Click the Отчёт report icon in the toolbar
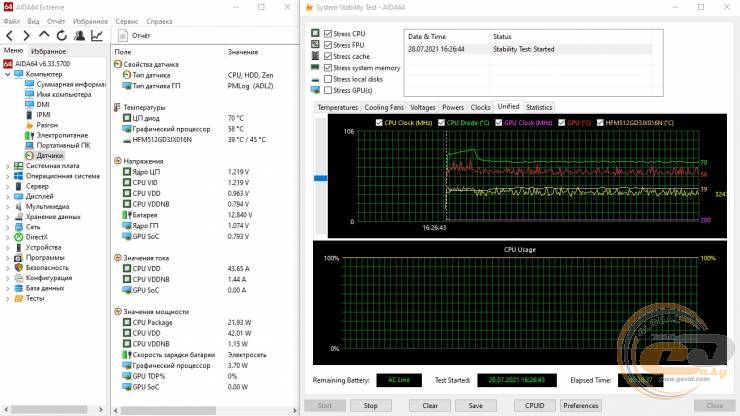This screenshot has height=416, width=740. [x=123, y=35]
